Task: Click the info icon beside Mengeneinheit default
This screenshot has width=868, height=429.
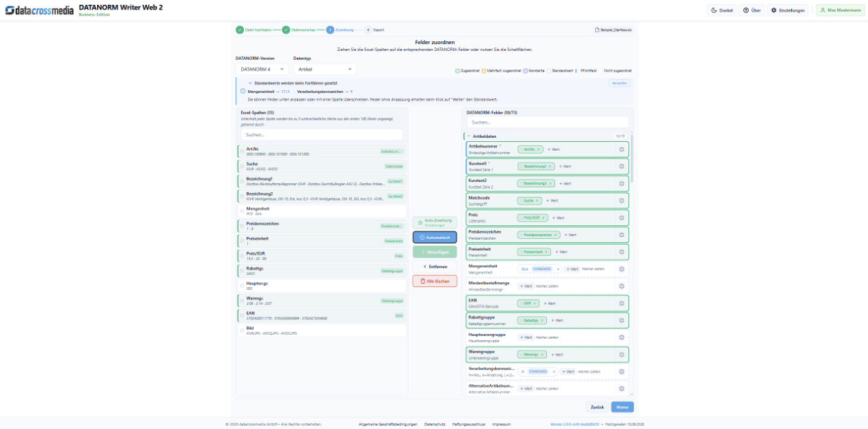Action: [242, 91]
